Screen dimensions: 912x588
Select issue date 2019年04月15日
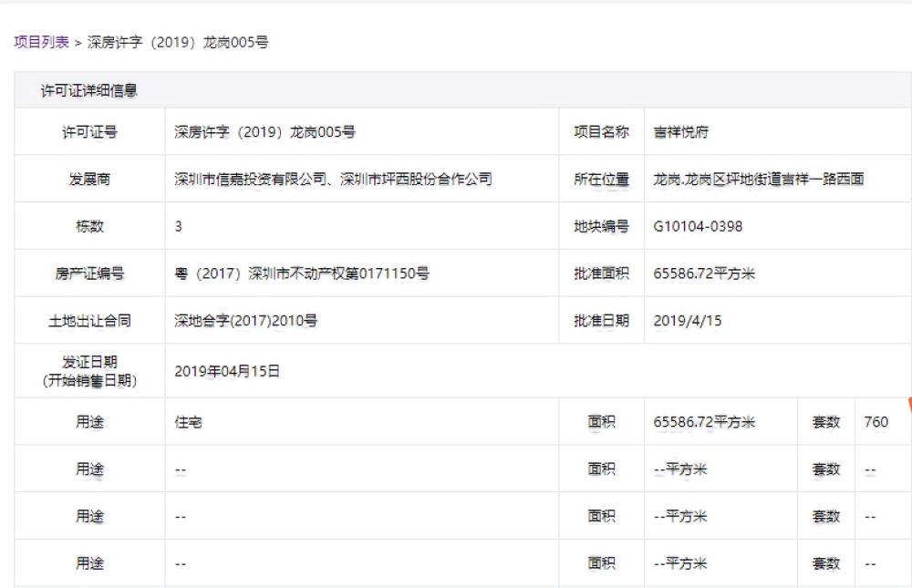(227, 371)
